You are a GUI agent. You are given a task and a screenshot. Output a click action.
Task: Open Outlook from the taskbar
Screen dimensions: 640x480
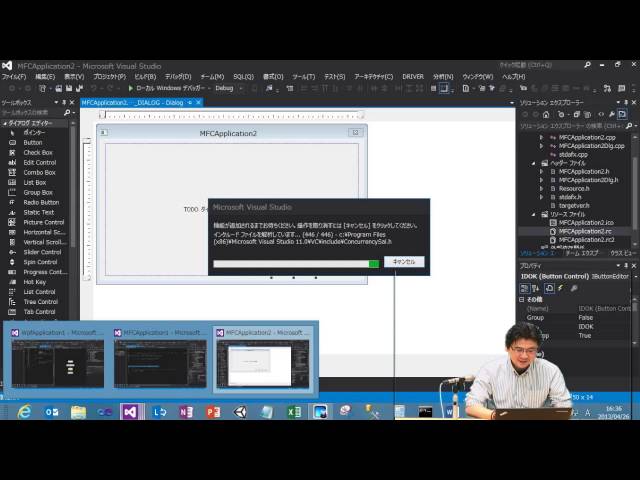[x=51, y=412]
